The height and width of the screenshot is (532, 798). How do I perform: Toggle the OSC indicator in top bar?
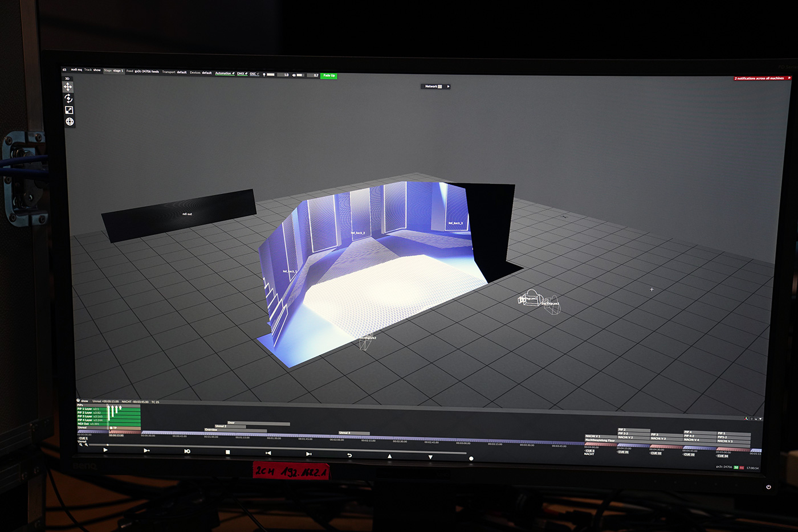tap(254, 74)
